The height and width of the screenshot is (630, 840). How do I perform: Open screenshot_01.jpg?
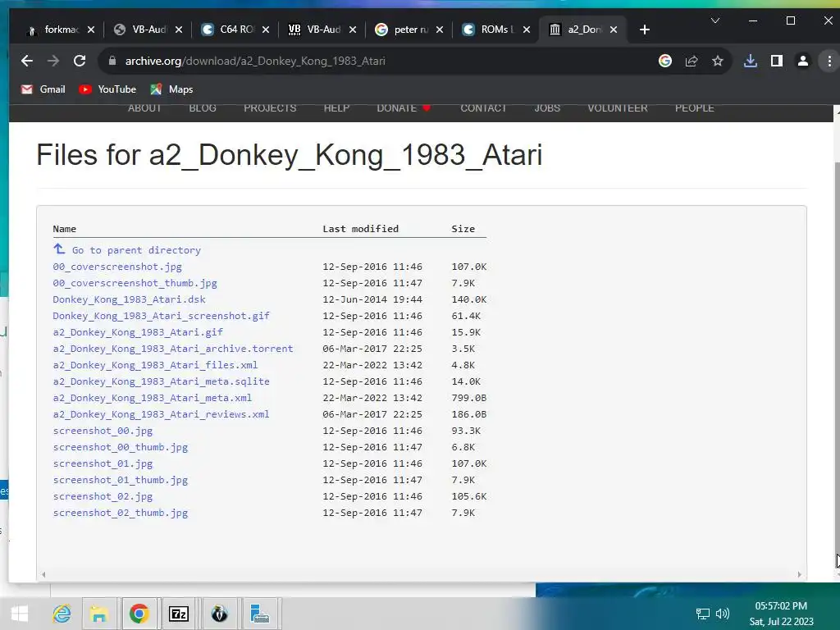click(x=103, y=463)
